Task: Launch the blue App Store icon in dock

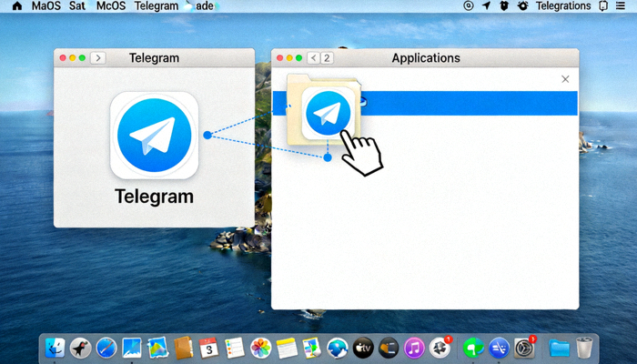Action: tap(500, 349)
